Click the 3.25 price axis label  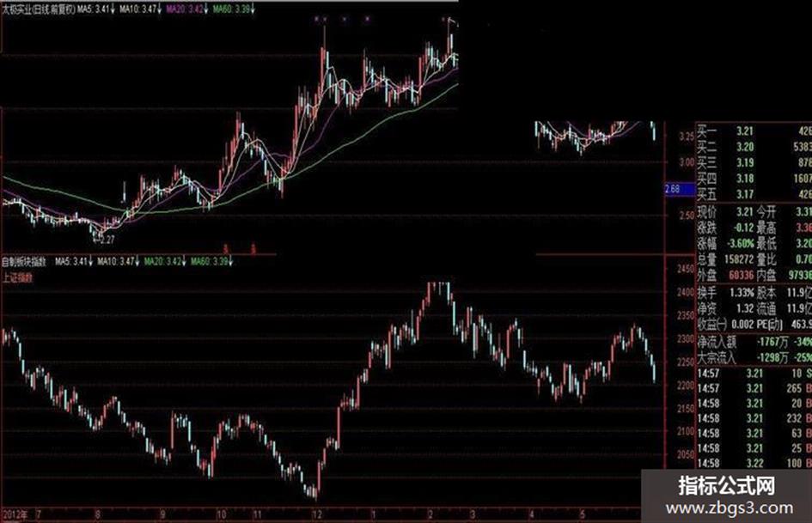pyautogui.click(x=687, y=137)
